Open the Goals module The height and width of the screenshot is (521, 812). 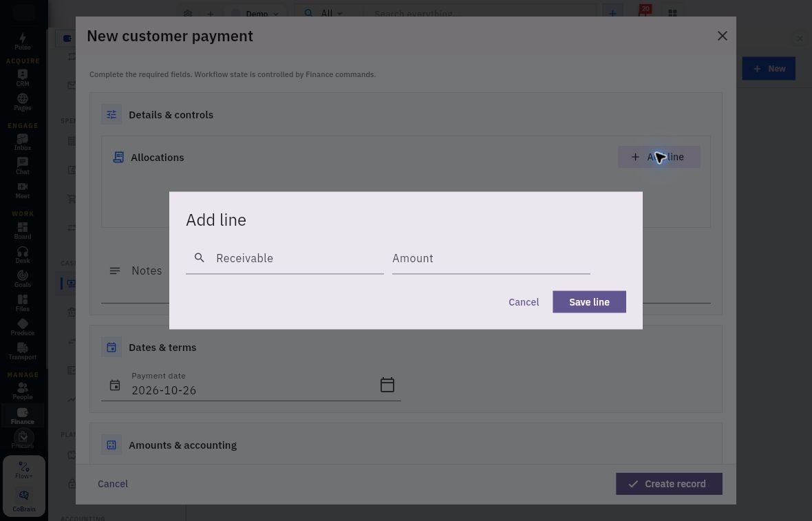(x=22, y=279)
